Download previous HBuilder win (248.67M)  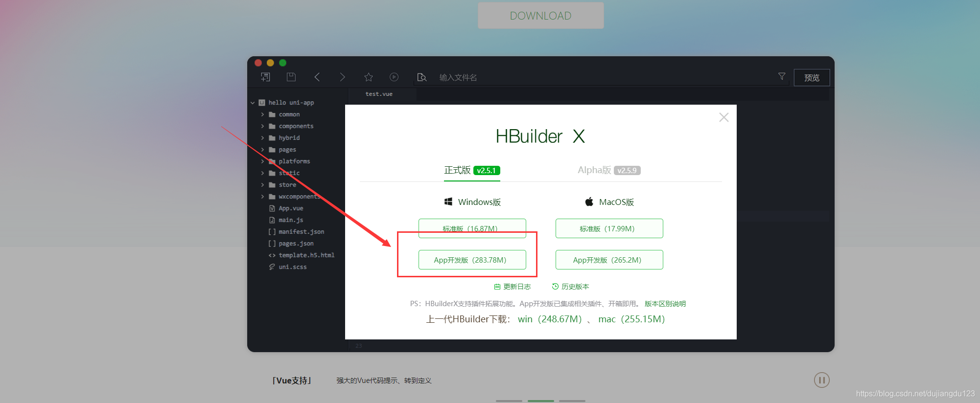click(x=550, y=319)
